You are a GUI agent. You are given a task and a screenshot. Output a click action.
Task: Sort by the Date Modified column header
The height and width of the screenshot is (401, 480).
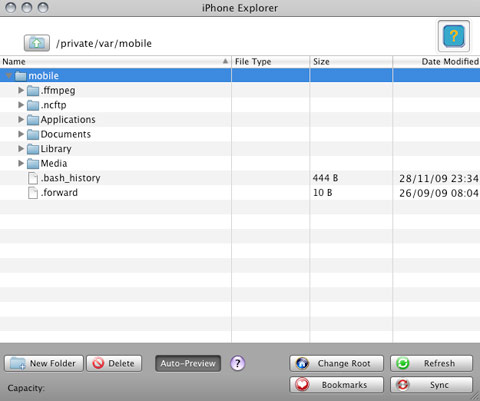click(x=437, y=62)
